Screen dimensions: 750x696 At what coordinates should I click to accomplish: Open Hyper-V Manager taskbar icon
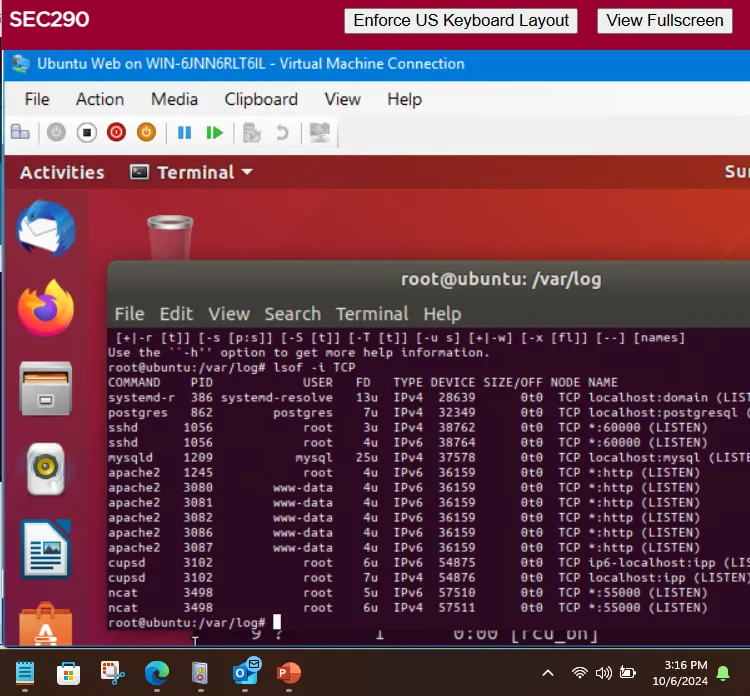tap(200, 673)
